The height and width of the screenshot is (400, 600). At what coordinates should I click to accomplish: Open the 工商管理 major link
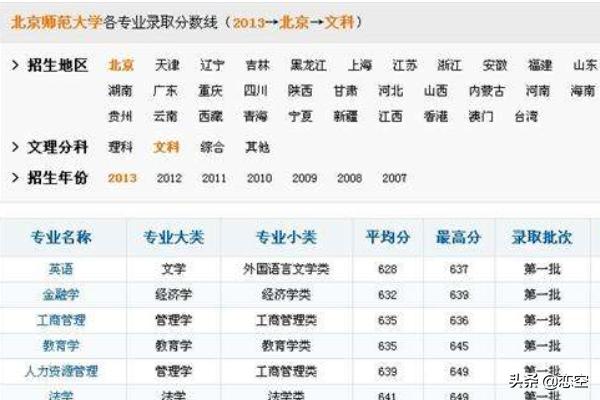point(61,320)
